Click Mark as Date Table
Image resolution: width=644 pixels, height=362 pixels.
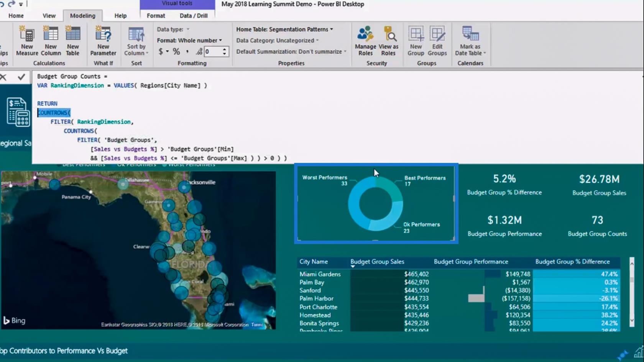(470, 41)
